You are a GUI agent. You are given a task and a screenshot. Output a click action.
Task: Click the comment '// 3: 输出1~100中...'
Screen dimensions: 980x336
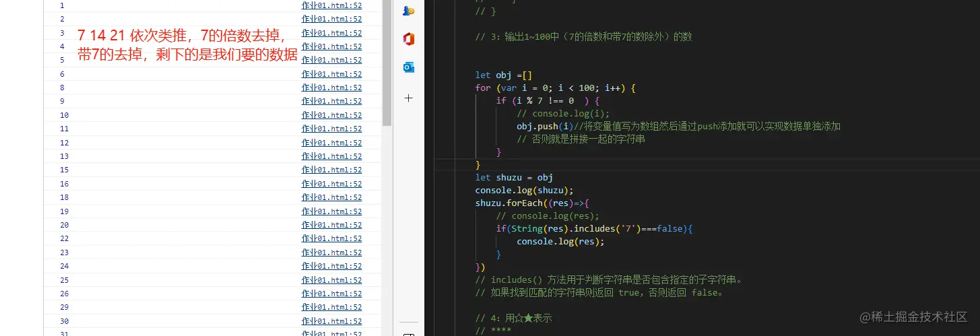point(583,36)
